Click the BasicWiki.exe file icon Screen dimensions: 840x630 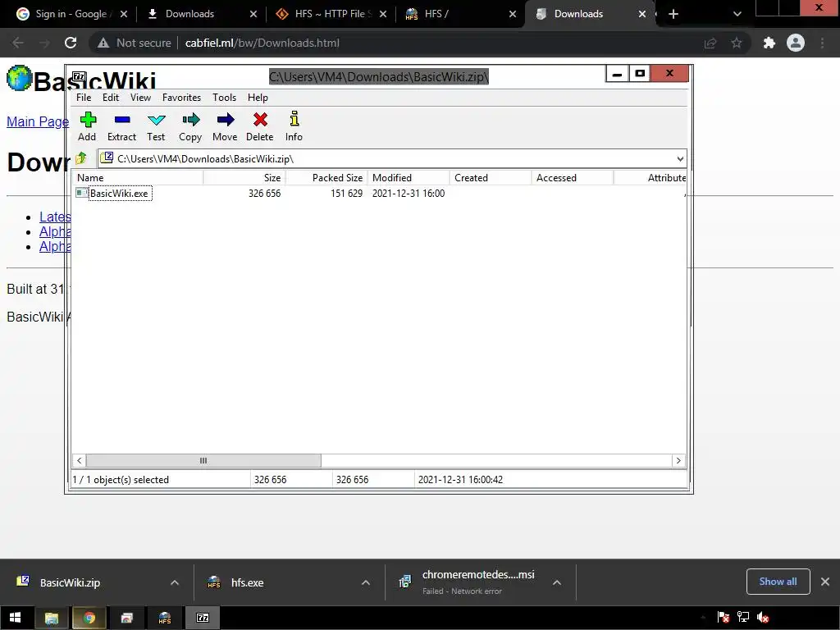point(81,193)
